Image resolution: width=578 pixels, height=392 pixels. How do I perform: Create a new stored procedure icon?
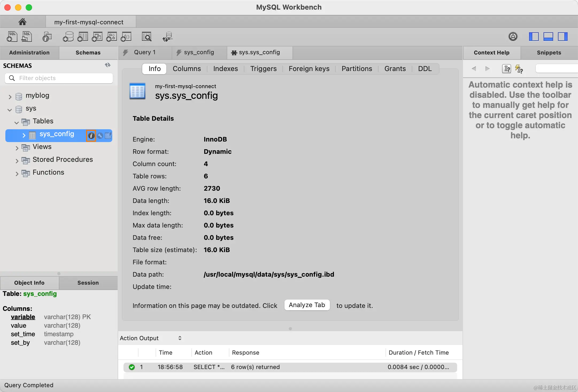point(111,37)
